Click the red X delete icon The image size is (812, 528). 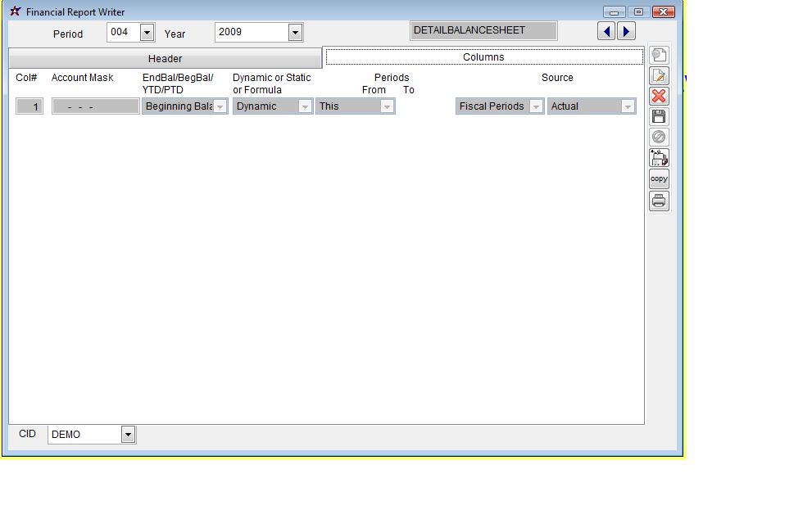click(x=659, y=97)
